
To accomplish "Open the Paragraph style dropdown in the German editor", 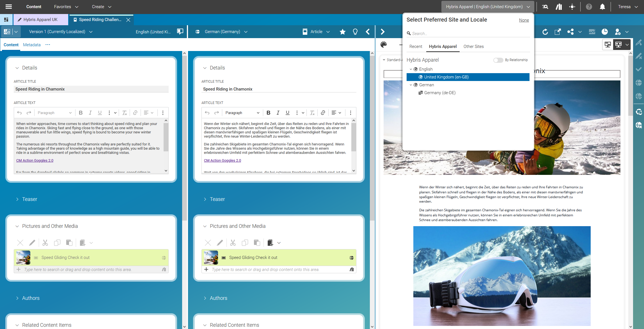I will click(x=242, y=113).
